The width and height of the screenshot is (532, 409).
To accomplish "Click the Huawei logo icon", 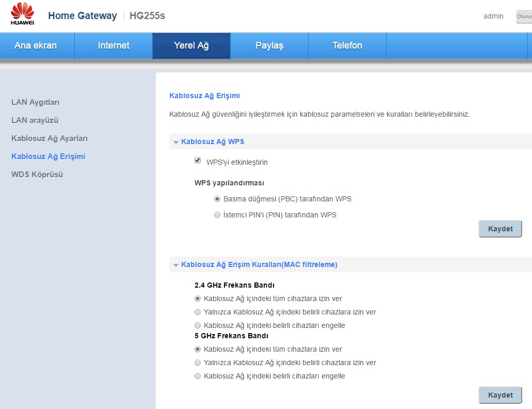I will 22,14.
